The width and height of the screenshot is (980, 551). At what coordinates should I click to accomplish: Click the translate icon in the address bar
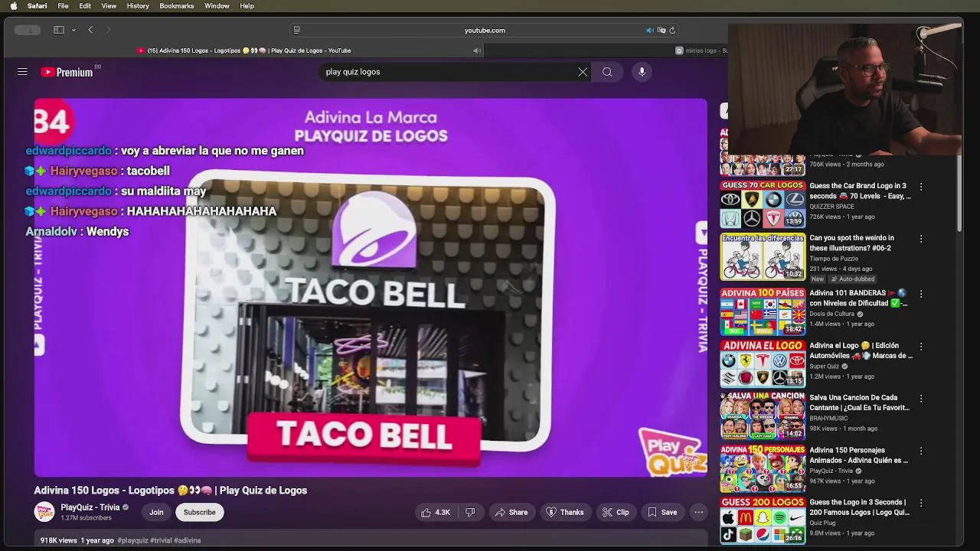click(x=661, y=31)
